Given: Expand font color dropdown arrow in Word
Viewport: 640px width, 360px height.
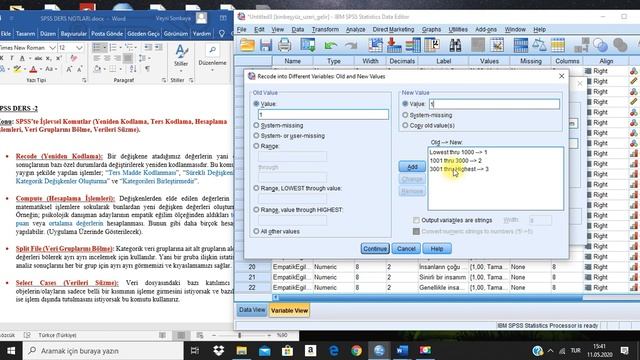Looking at the screenshot, I should pos(41,69).
